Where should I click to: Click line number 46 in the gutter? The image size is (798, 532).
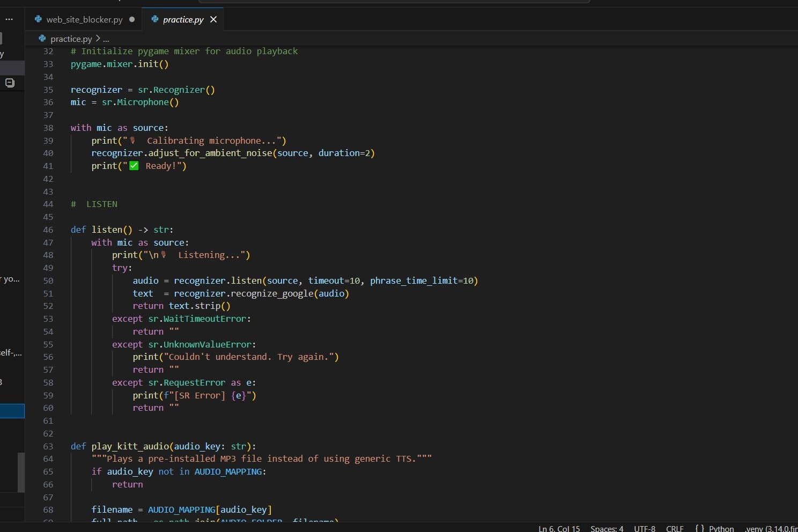pyautogui.click(x=48, y=230)
